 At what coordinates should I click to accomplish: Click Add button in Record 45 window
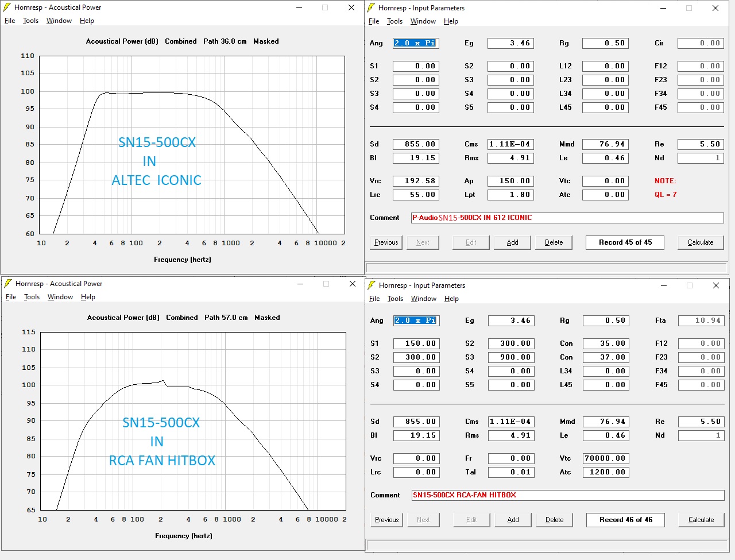pyautogui.click(x=513, y=242)
